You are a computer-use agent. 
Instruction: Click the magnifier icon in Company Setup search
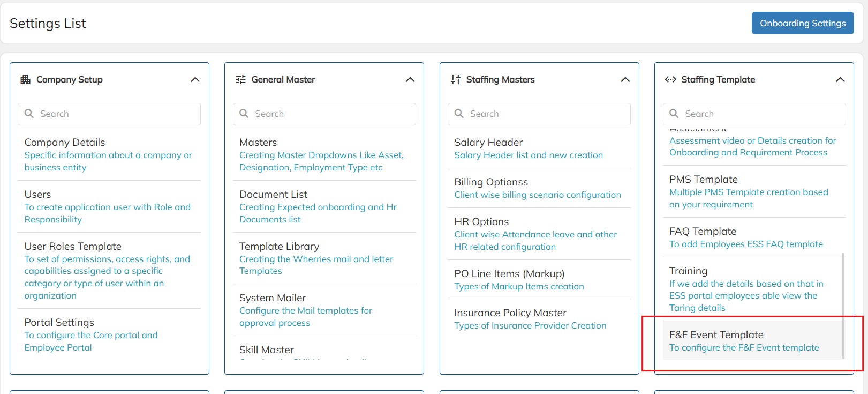click(x=29, y=114)
